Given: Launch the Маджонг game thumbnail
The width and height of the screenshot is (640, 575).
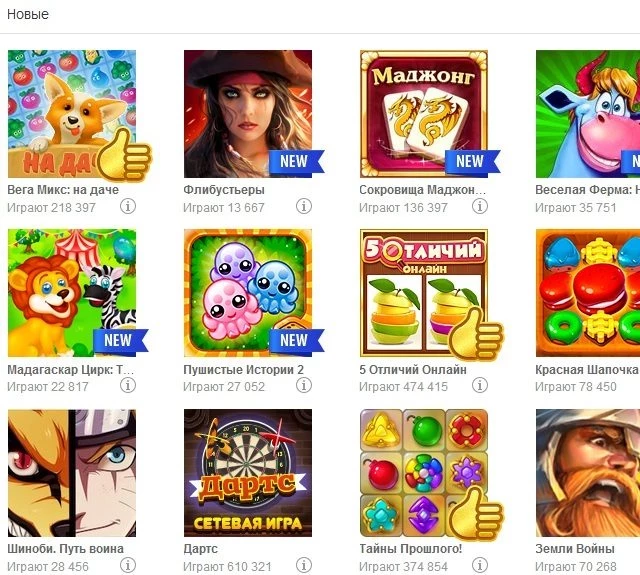Looking at the screenshot, I should tap(424, 114).
